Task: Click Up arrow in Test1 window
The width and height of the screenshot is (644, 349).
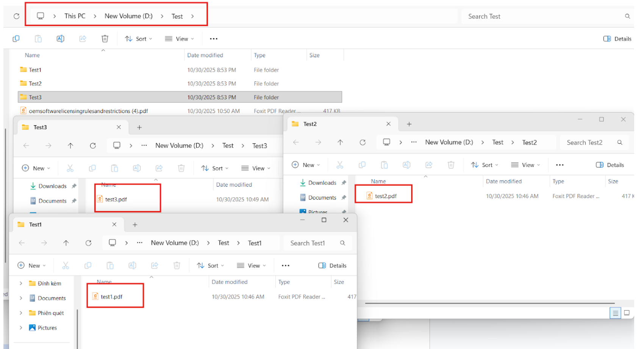Action: pyautogui.click(x=66, y=243)
